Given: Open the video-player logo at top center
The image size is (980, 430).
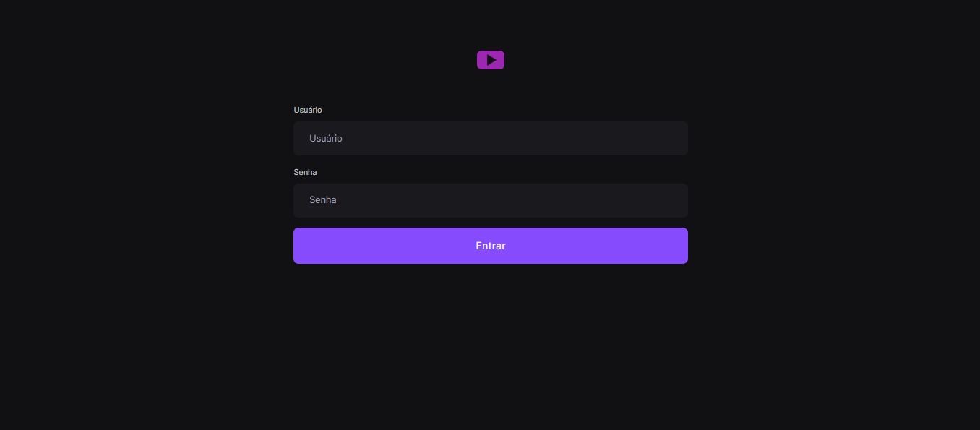Looking at the screenshot, I should [490, 60].
